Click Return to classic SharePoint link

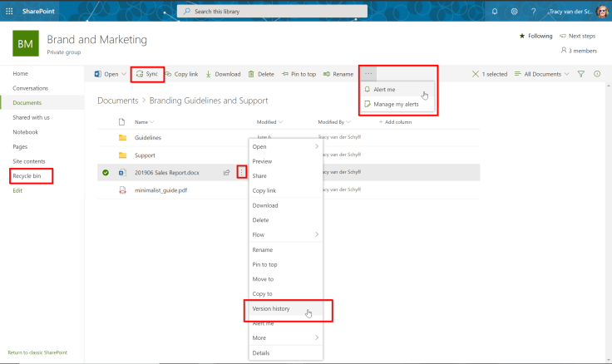click(x=37, y=352)
